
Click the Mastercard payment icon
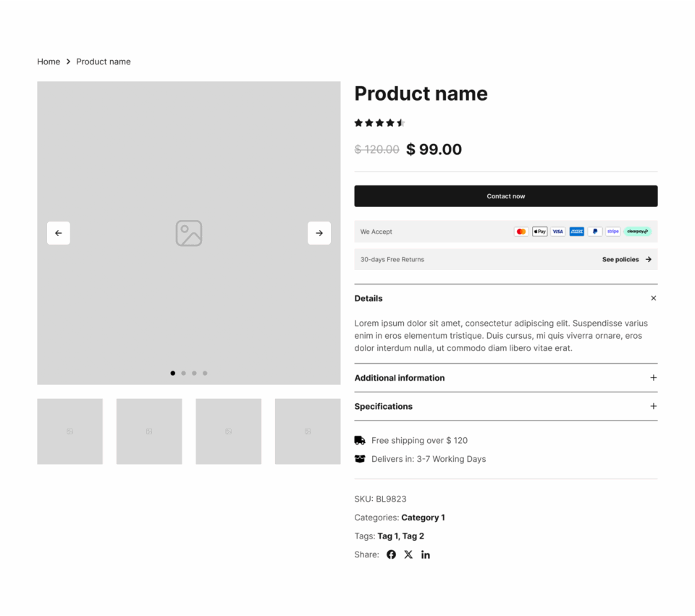click(521, 232)
